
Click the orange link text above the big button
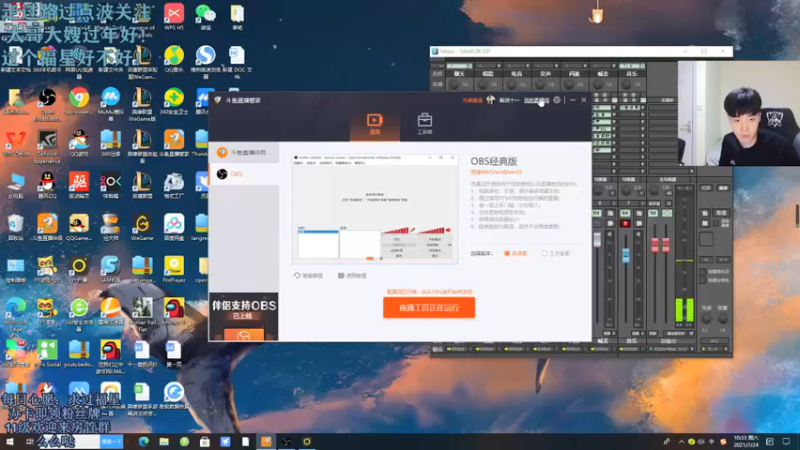click(429, 292)
